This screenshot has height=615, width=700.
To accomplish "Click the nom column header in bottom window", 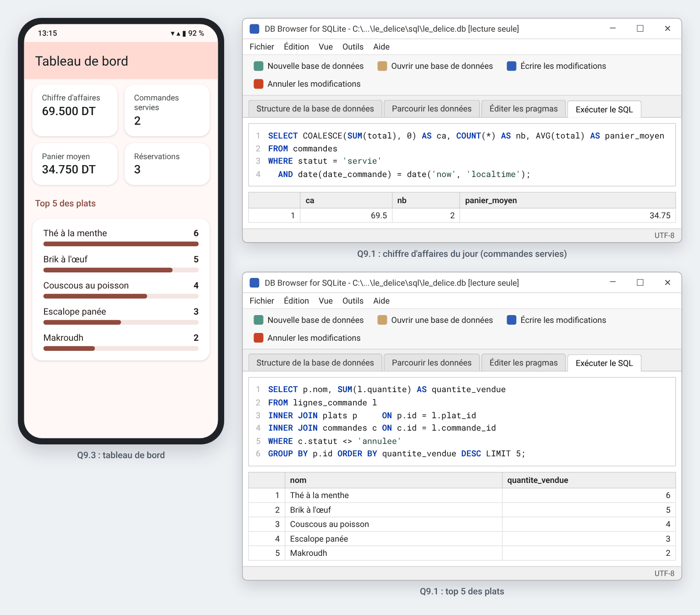I will tap(393, 480).
